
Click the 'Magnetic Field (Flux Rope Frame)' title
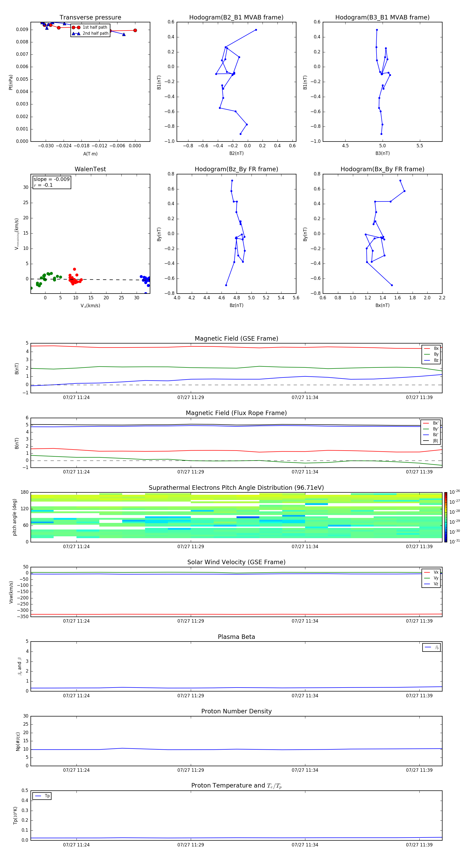pyautogui.click(x=236, y=413)
